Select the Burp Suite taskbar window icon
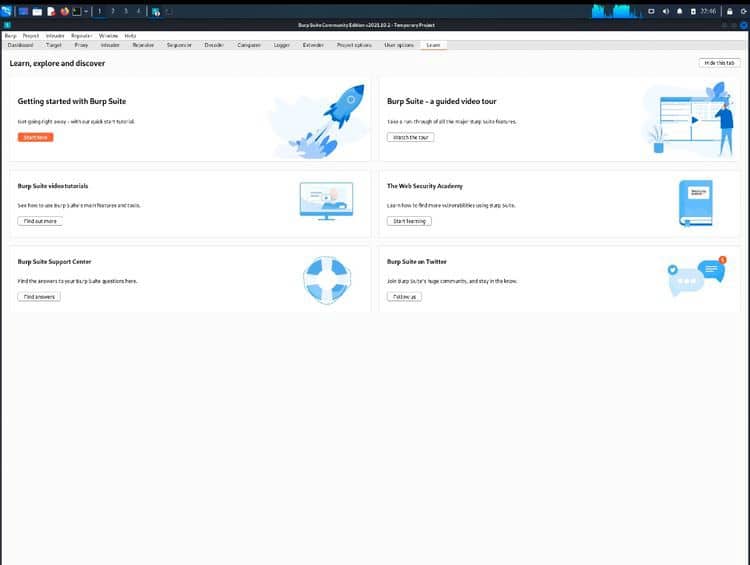 [156, 11]
